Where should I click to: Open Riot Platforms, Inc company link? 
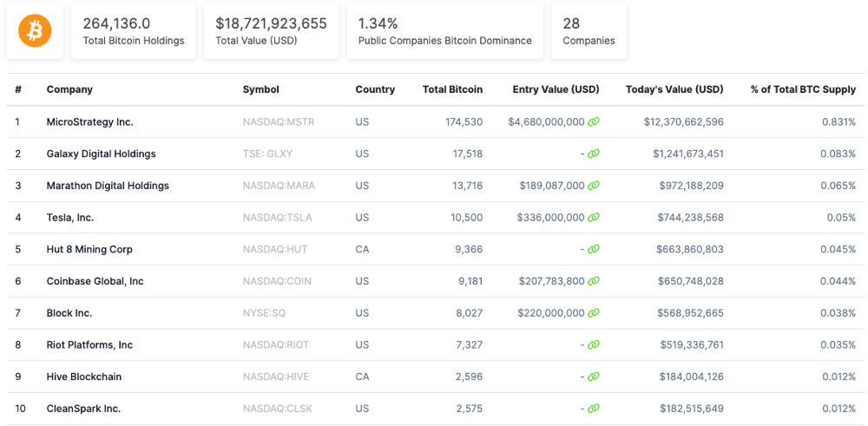click(89, 344)
